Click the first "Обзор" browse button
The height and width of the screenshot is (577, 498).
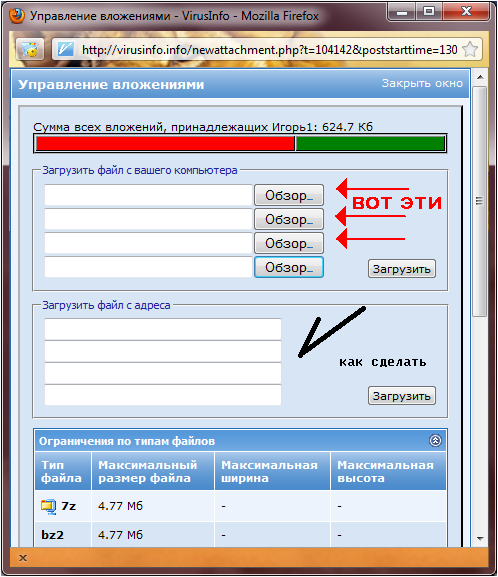289,195
